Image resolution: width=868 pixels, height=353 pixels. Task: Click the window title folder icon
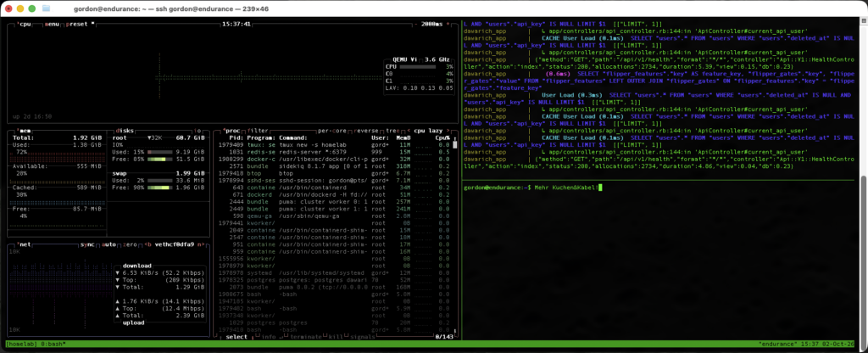click(x=46, y=8)
